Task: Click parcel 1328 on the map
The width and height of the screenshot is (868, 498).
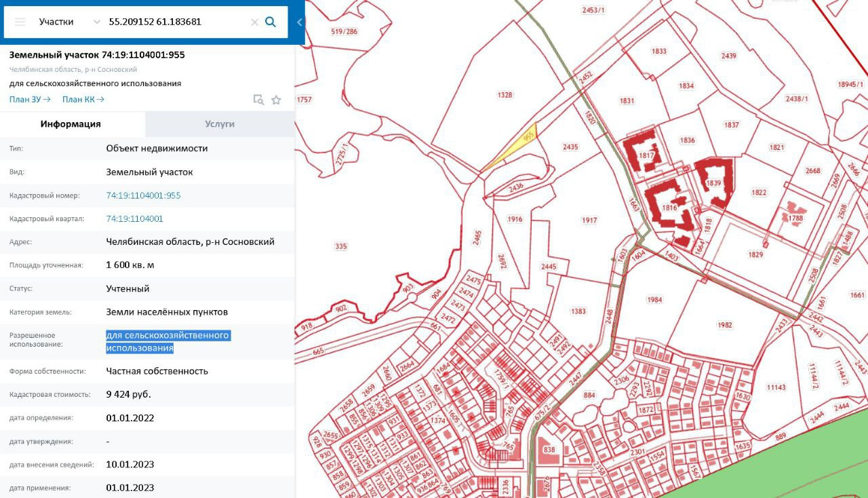Action: pos(505,96)
